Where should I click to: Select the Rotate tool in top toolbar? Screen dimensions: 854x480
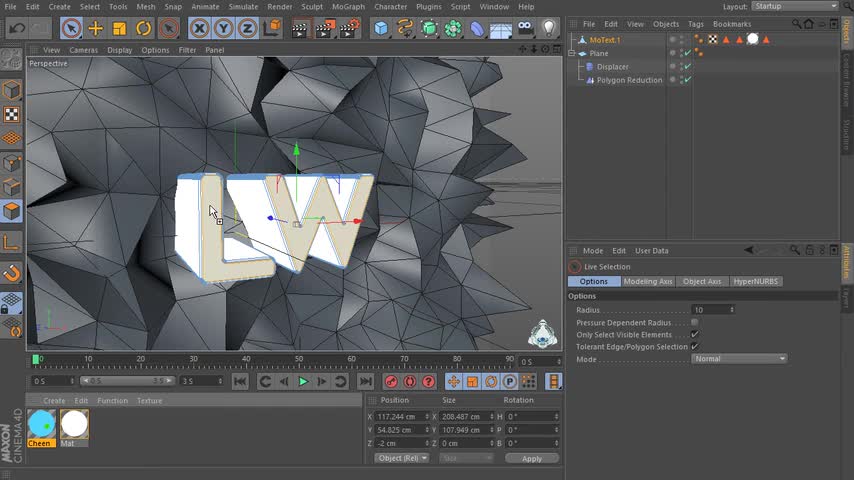(x=144, y=29)
